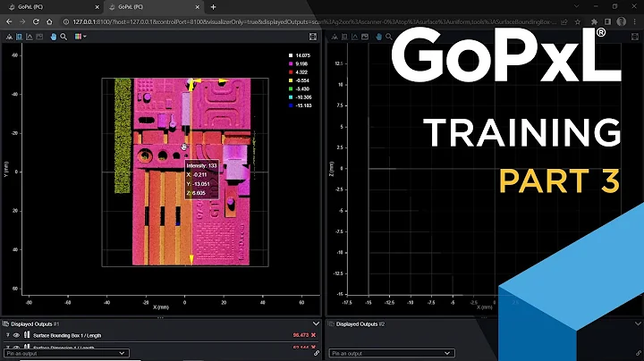
Task: Open the color map dropdown in left viewer
Action: pos(80,37)
